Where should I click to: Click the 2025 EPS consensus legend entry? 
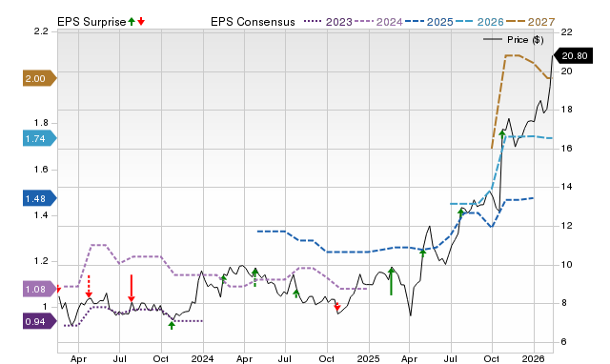[429, 22]
